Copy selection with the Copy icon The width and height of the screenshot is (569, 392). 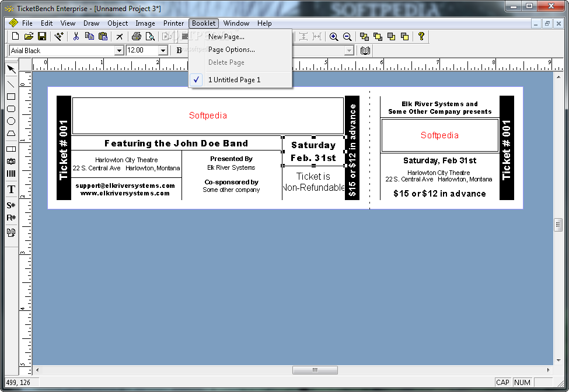(89, 36)
